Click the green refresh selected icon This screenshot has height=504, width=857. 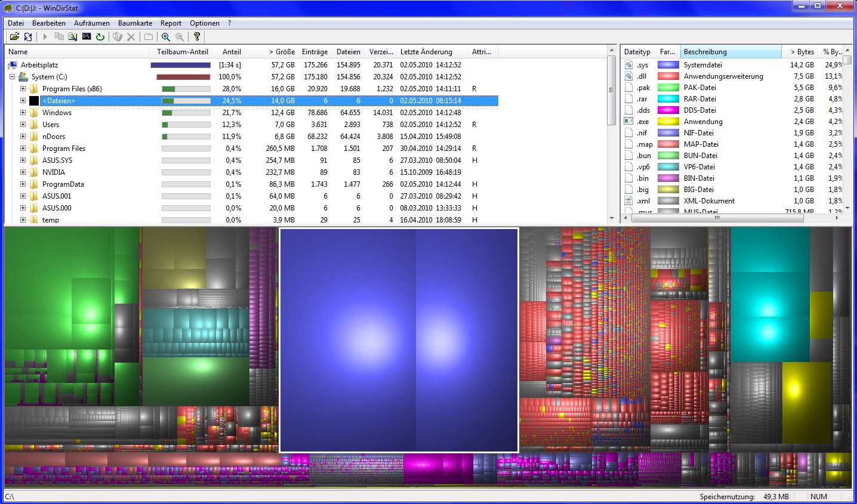[100, 37]
